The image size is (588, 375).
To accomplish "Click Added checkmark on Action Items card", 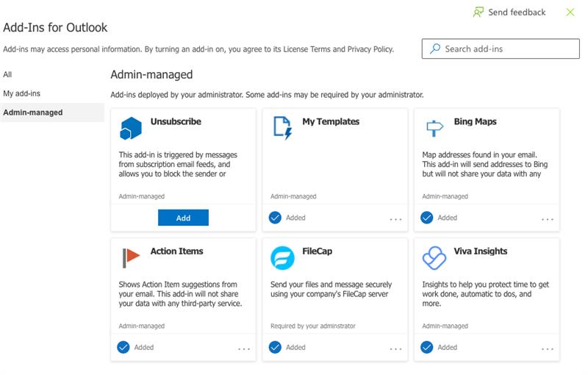I will pyautogui.click(x=123, y=347).
